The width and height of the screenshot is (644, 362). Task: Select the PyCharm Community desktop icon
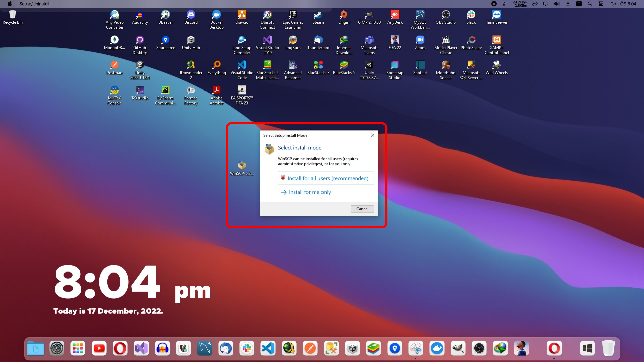[166, 95]
